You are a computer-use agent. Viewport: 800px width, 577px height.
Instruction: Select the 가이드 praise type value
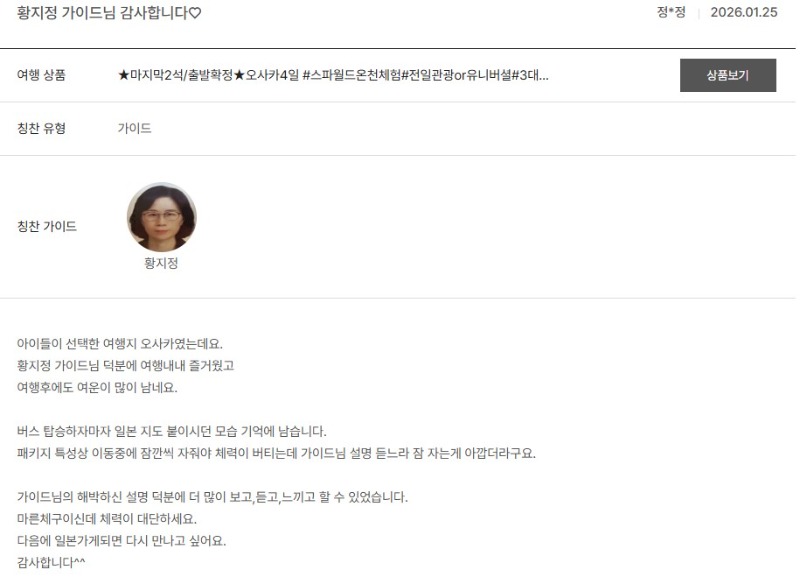click(135, 128)
